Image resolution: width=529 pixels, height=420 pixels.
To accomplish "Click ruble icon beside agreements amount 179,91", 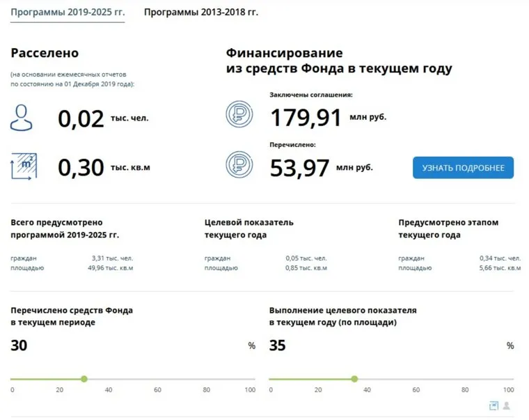I will (x=239, y=114).
